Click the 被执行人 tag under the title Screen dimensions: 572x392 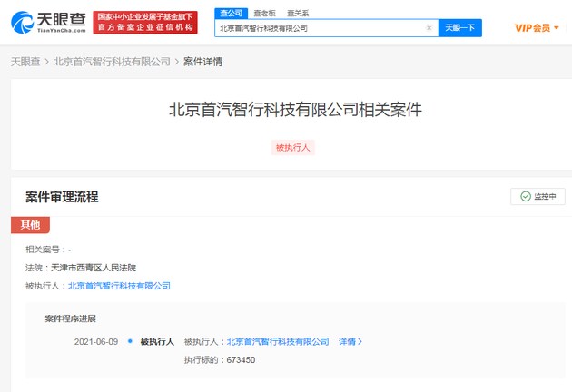pos(292,147)
